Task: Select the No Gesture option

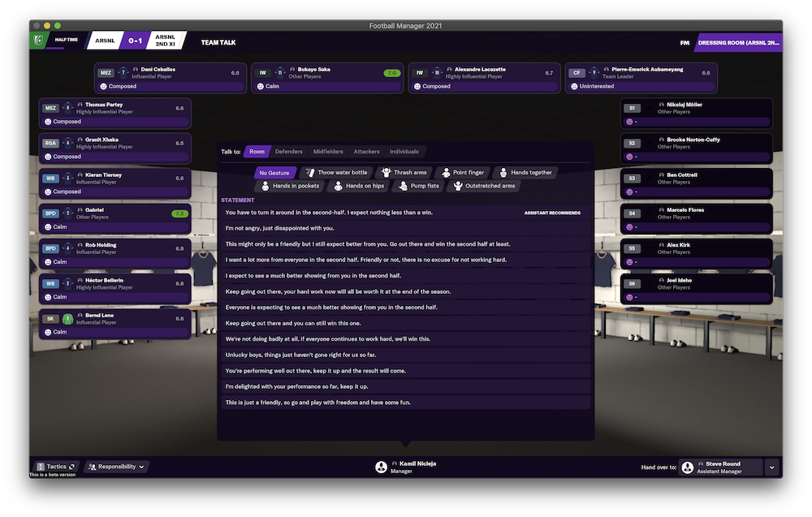Action: click(x=274, y=173)
